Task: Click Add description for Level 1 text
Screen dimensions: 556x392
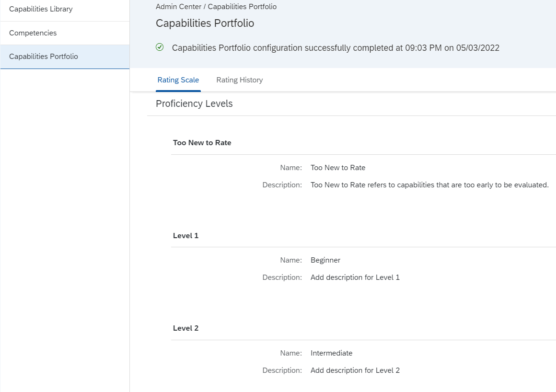Action: (355, 277)
